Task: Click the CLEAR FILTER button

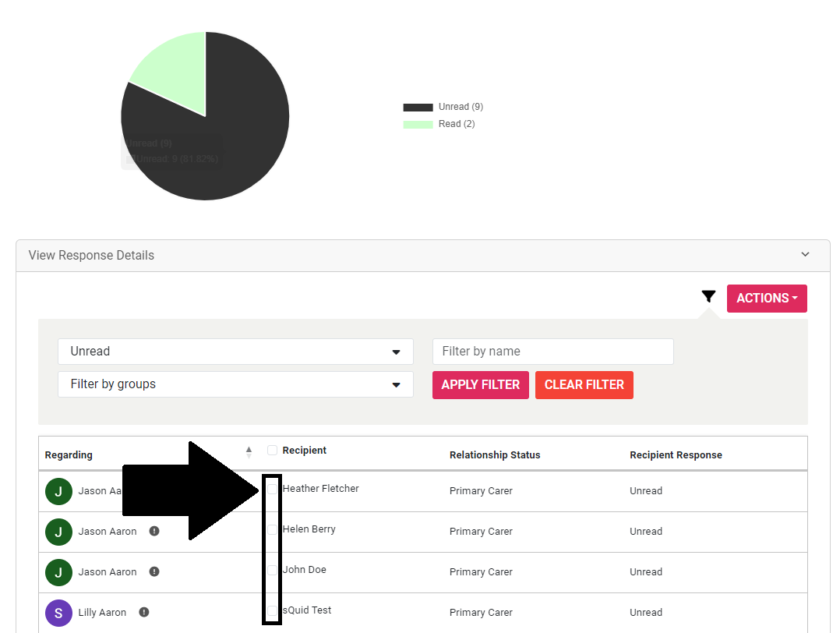Action: click(584, 385)
